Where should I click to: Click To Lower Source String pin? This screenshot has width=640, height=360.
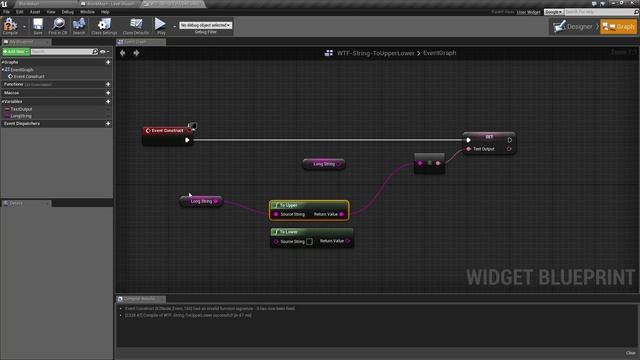click(x=276, y=242)
